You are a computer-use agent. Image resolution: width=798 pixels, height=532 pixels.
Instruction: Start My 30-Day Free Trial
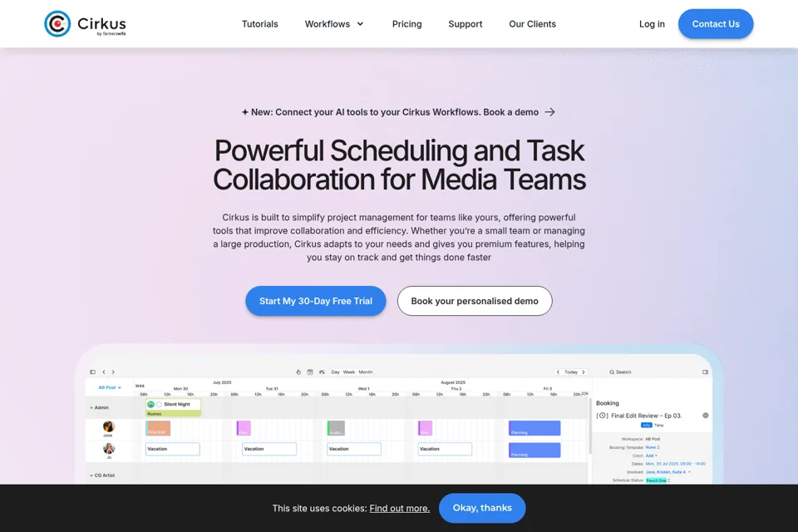pos(316,301)
